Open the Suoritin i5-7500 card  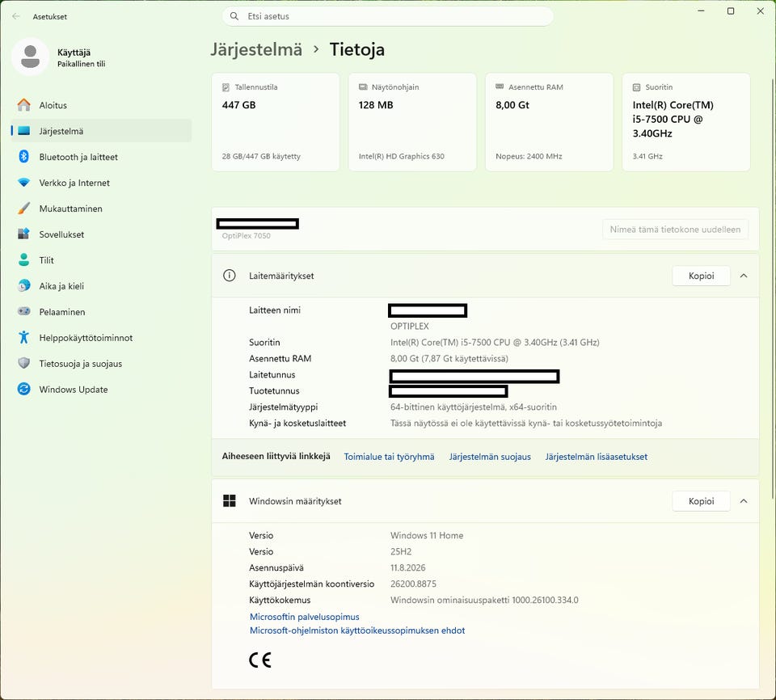(x=686, y=122)
